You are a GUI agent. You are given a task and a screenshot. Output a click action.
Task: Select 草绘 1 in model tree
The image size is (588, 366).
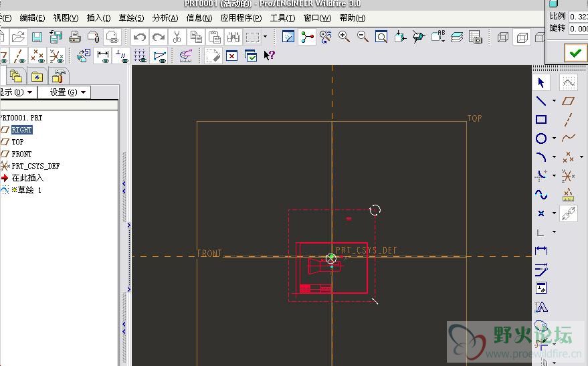29,190
